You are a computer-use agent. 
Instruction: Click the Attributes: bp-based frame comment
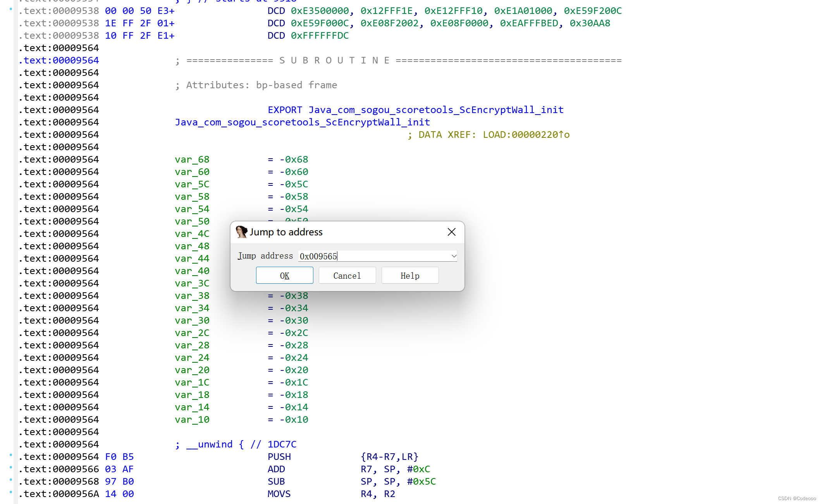tap(256, 85)
